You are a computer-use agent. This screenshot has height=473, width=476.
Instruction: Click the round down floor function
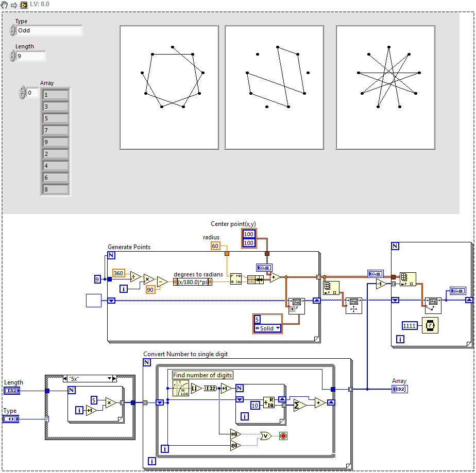(196, 388)
